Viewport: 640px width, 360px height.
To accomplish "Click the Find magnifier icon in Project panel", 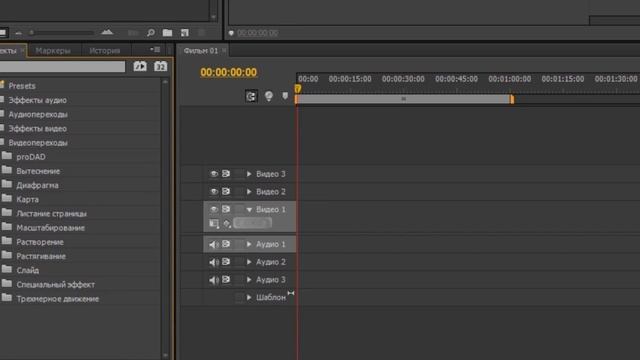I will coord(151,33).
